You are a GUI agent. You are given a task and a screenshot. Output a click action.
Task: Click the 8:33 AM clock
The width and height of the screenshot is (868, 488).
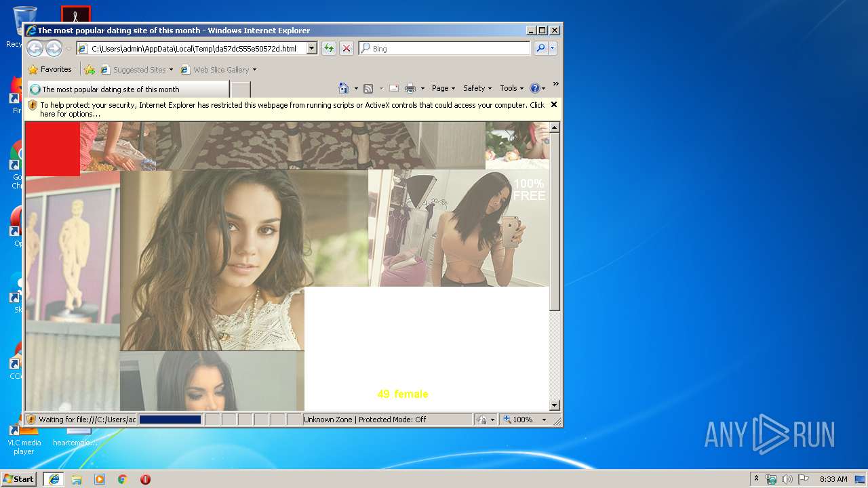[833, 479]
